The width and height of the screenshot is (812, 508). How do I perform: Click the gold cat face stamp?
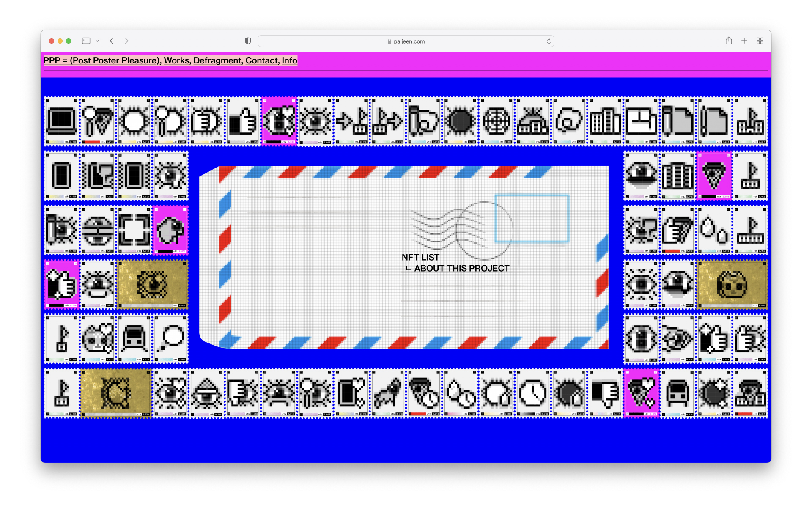[x=732, y=285]
